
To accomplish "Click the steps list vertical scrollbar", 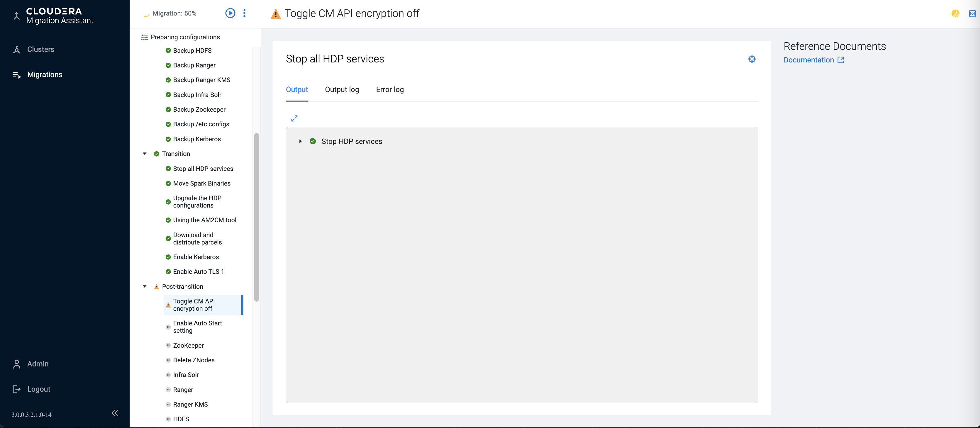I will tap(256, 217).
